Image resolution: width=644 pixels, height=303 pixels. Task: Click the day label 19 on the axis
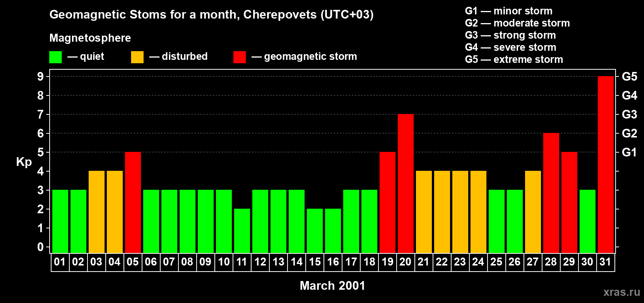click(x=388, y=262)
